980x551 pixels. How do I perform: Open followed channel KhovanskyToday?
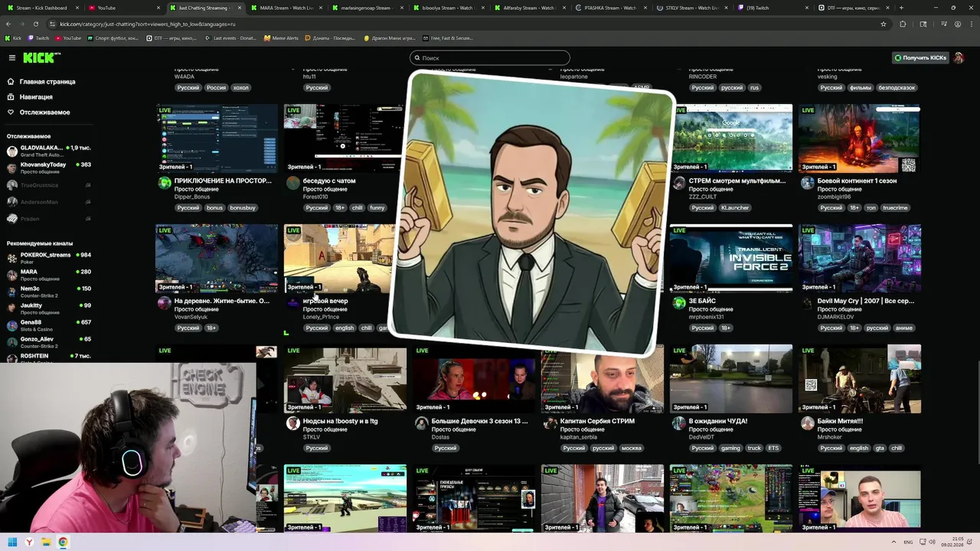[x=49, y=168]
